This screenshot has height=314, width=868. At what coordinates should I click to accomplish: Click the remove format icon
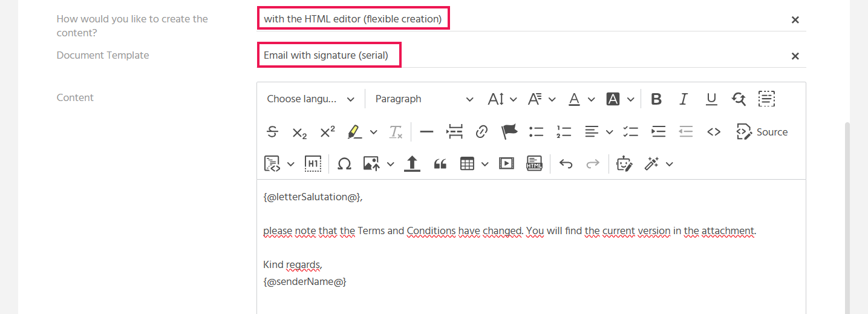point(396,132)
